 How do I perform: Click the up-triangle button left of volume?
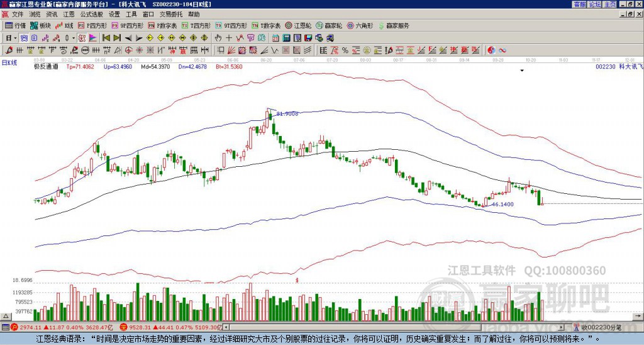(6, 316)
